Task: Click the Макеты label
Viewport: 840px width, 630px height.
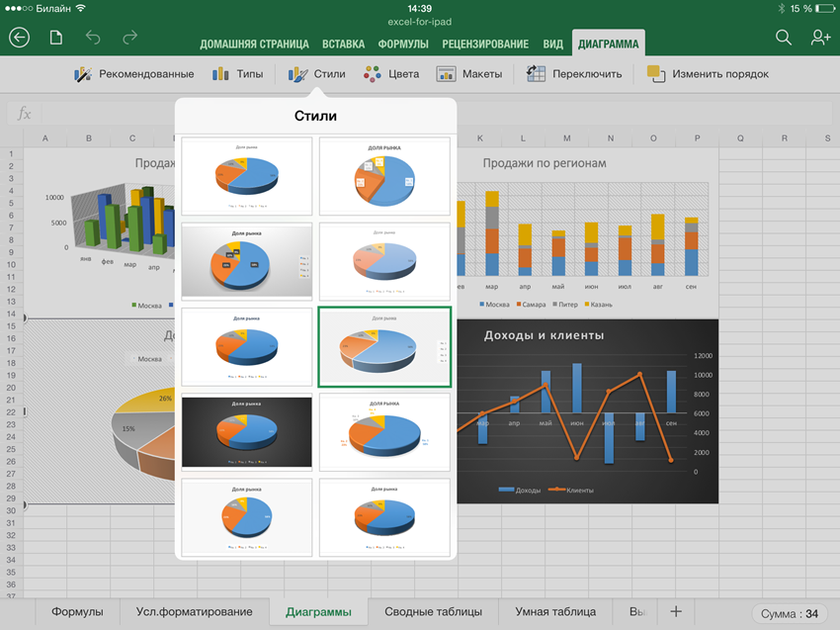Action: pyautogui.click(x=482, y=74)
